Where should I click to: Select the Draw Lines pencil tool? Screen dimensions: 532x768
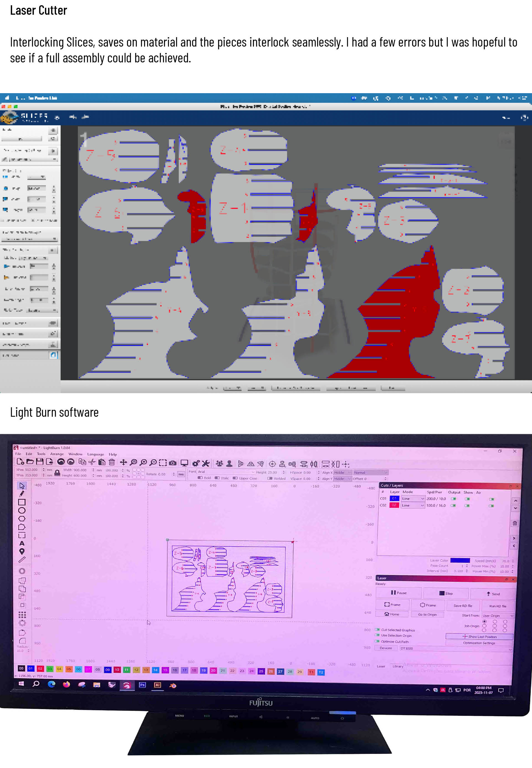coord(22,494)
